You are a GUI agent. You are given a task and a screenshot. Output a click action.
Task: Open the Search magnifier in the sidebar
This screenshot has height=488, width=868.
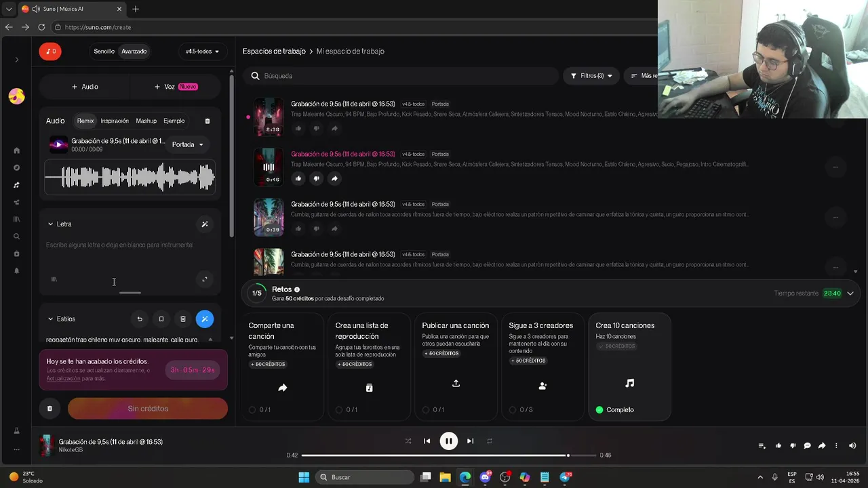pyautogui.click(x=17, y=237)
